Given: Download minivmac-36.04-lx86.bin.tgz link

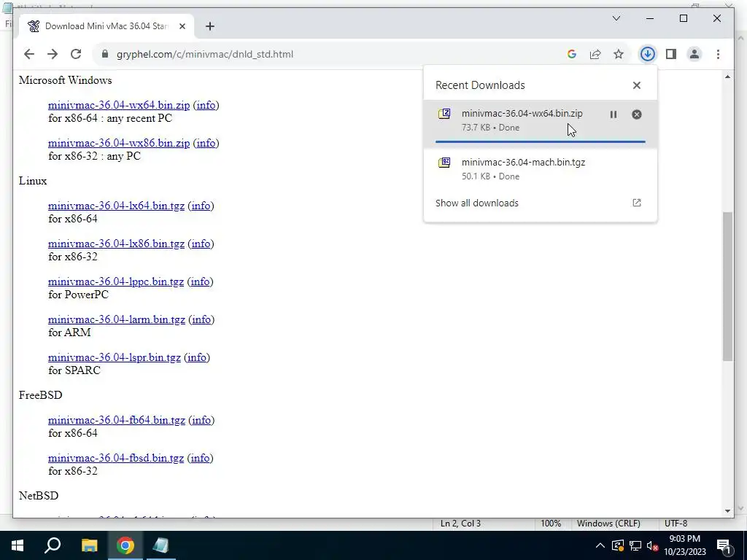Looking at the screenshot, I should click(x=116, y=244).
